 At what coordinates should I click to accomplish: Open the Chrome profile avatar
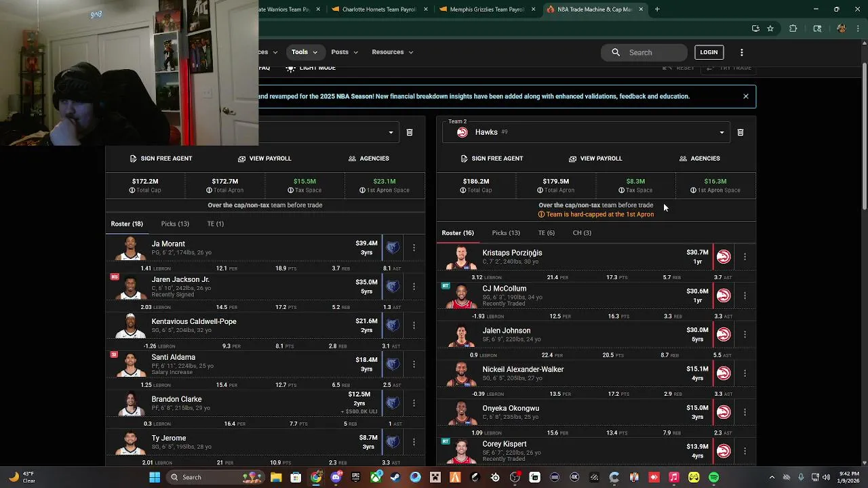(x=842, y=28)
